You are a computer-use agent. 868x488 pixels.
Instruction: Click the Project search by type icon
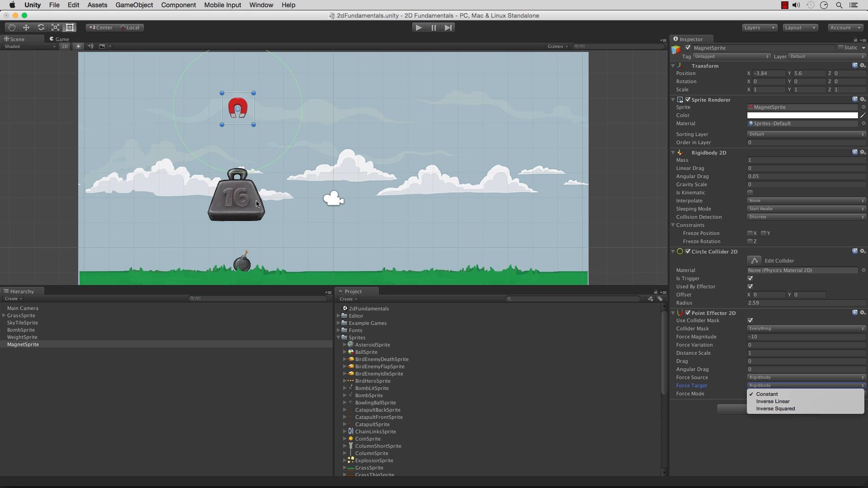[x=651, y=299]
